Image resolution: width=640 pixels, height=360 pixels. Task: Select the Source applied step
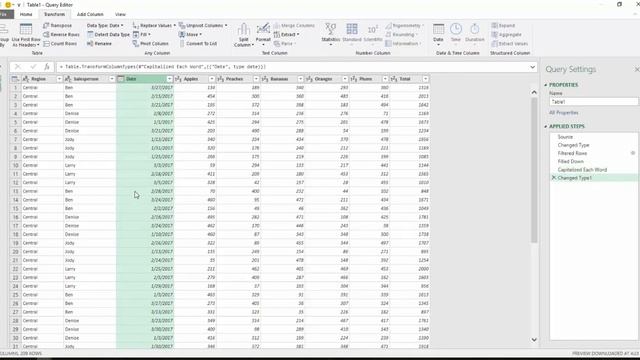pyautogui.click(x=565, y=137)
